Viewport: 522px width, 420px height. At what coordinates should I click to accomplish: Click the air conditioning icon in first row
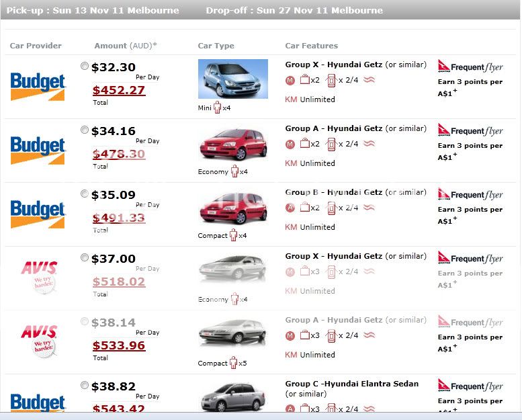pyautogui.click(x=369, y=80)
